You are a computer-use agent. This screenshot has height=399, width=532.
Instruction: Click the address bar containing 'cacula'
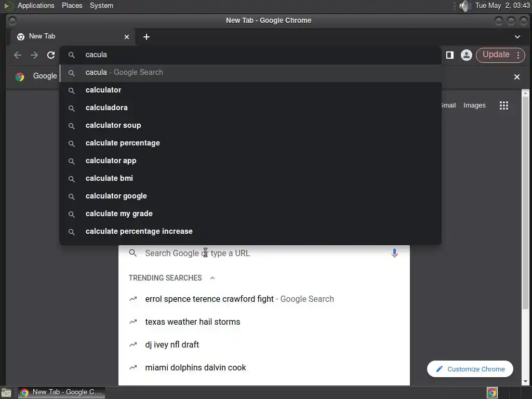pyautogui.click(x=251, y=55)
